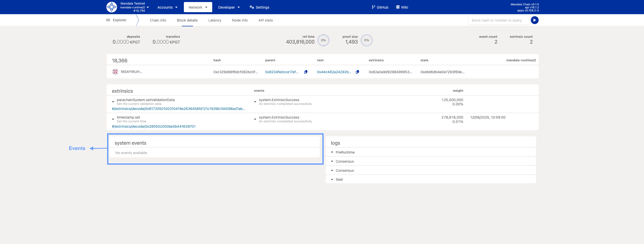Copy the parent block hash
Image resolution: width=644 pixels, height=244 pixels.
(x=306, y=72)
